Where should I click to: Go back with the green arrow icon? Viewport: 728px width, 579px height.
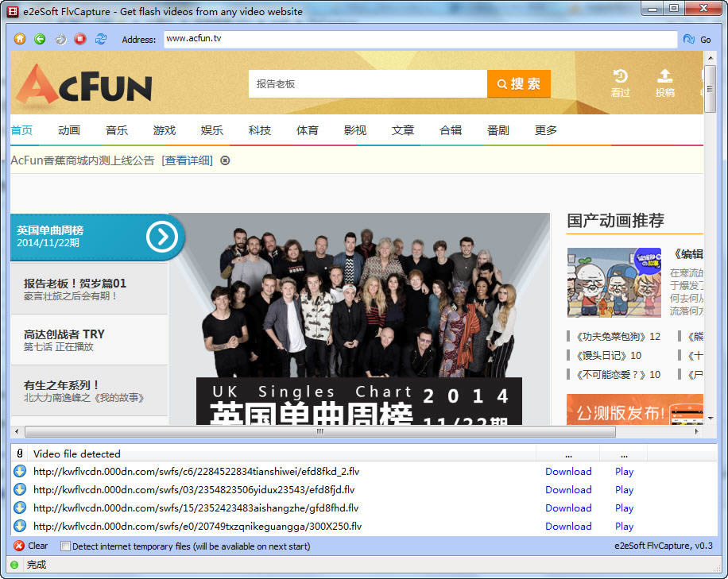click(40, 39)
